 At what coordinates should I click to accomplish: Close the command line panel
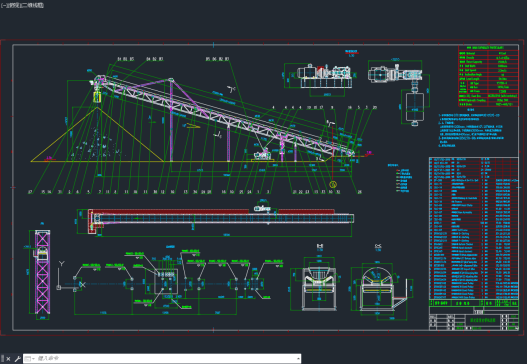click(x=8, y=359)
